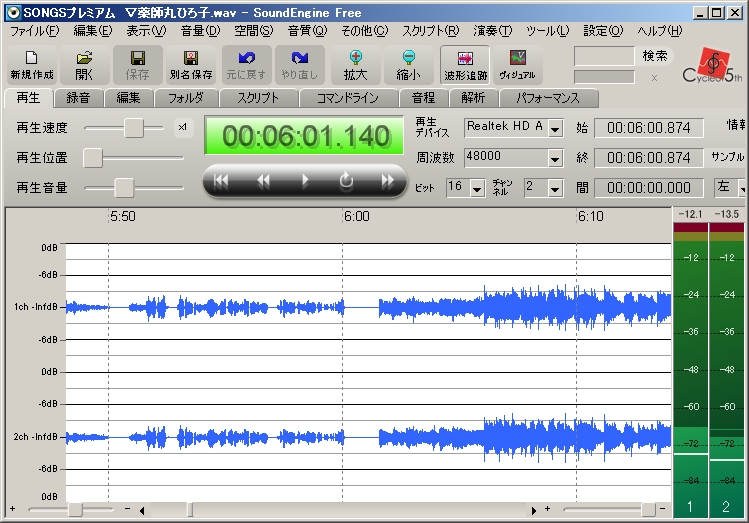Switch to the 録音 tab
The image size is (749, 523).
click(78, 98)
